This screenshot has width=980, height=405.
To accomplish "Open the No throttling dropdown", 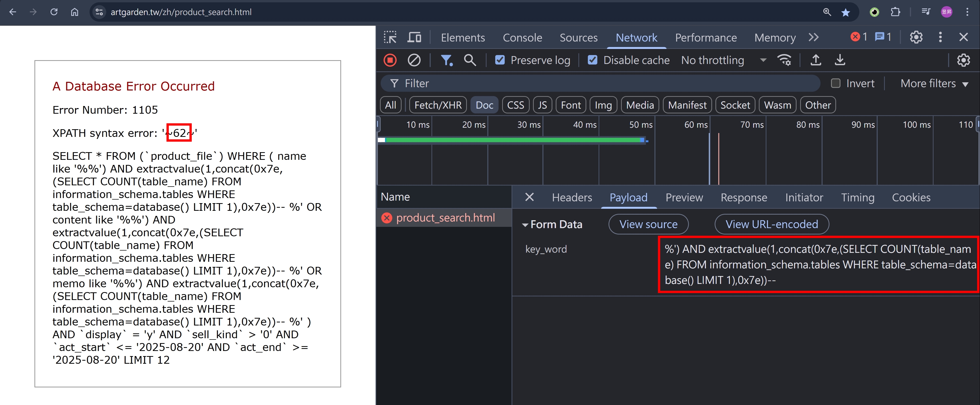I will [x=724, y=60].
